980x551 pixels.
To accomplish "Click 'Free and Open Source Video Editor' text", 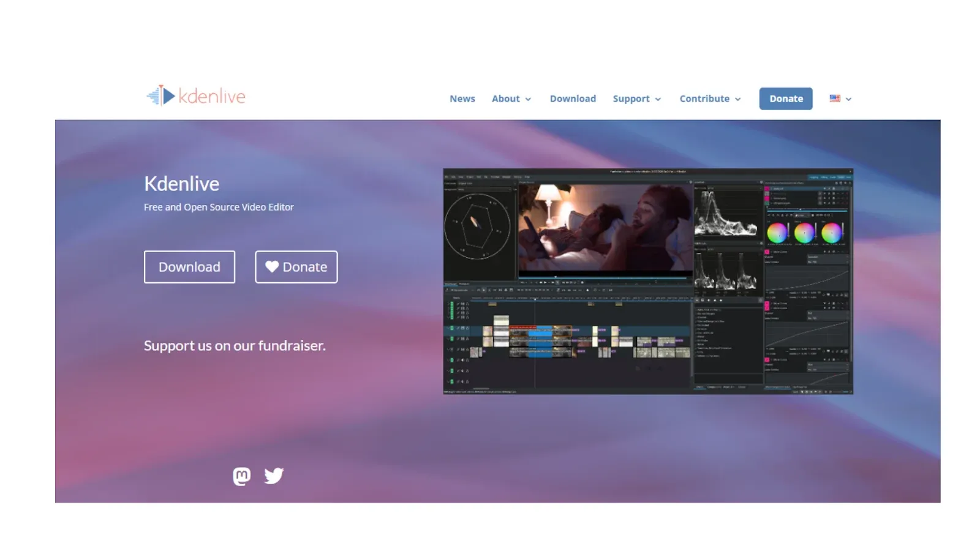I will pos(219,207).
